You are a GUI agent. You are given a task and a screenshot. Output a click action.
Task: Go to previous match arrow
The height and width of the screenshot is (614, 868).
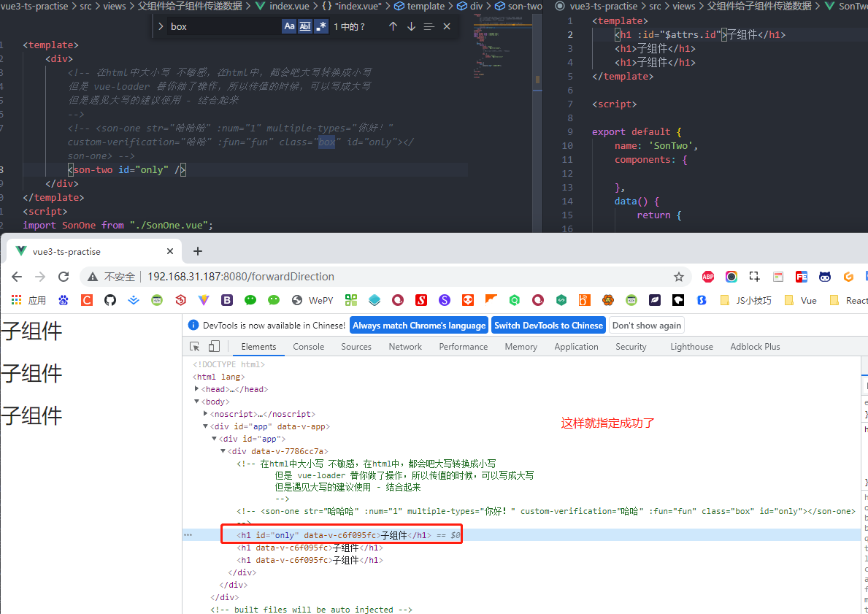[x=393, y=26]
